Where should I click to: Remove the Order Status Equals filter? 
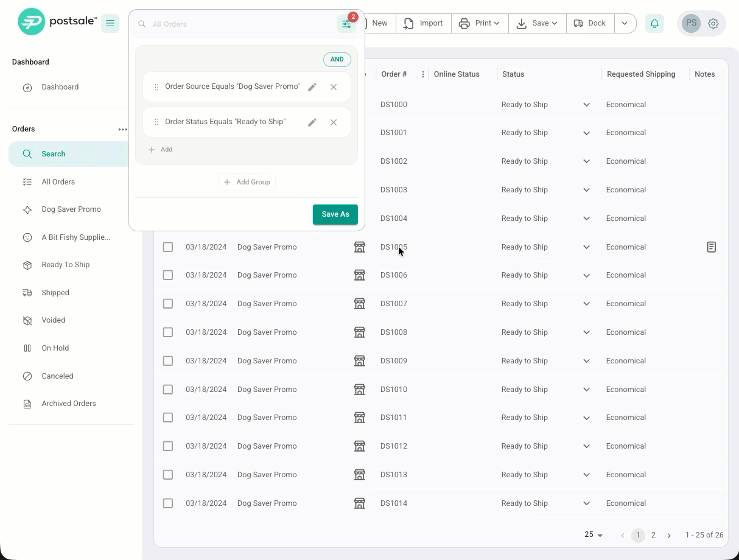pyautogui.click(x=334, y=122)
